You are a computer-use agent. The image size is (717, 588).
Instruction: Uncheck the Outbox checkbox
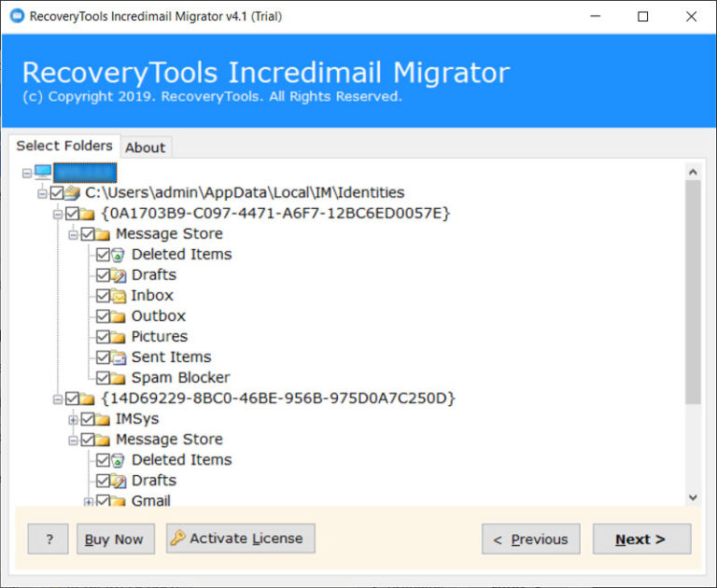point(103,316)
